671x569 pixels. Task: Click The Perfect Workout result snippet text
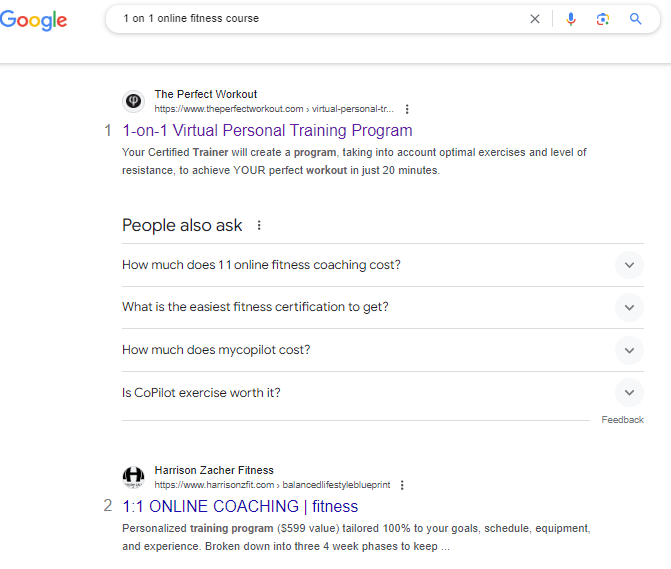click(354, 161)
